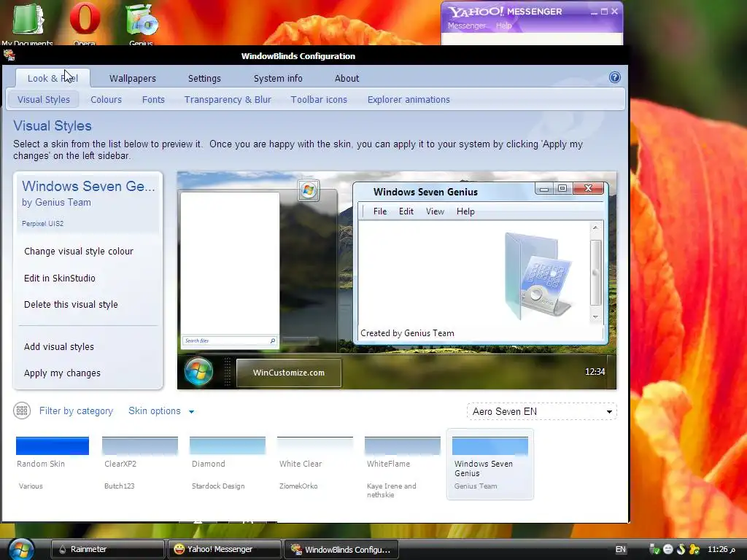Click the yellow Windows Messenger tray icon
The width and height of the screenshot is (747, 560).
[x=694, y=550]
